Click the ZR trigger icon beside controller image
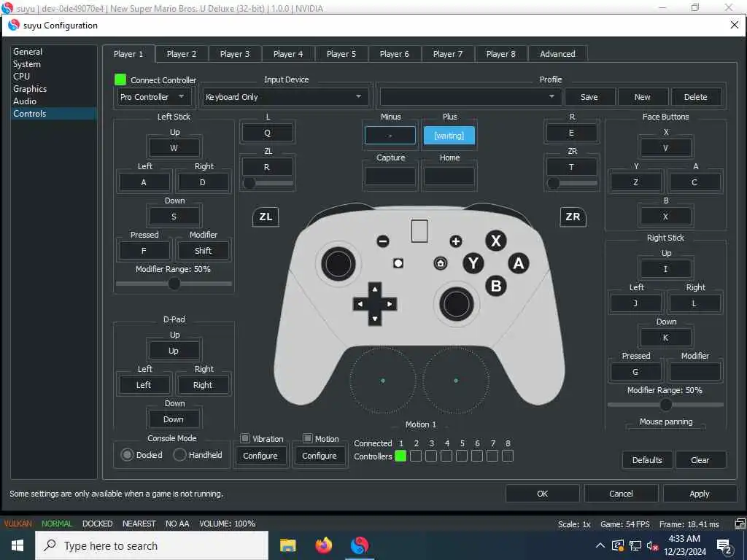747x560 pixels. (573, 217)
